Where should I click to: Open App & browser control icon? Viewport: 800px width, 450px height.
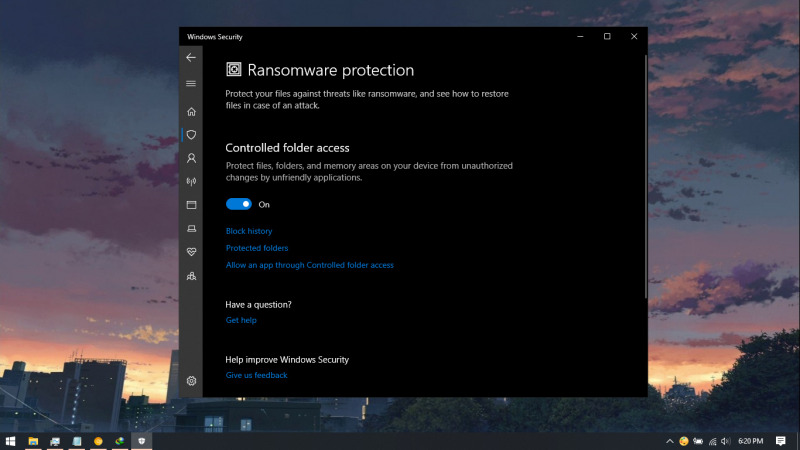(x=191, y=205)
